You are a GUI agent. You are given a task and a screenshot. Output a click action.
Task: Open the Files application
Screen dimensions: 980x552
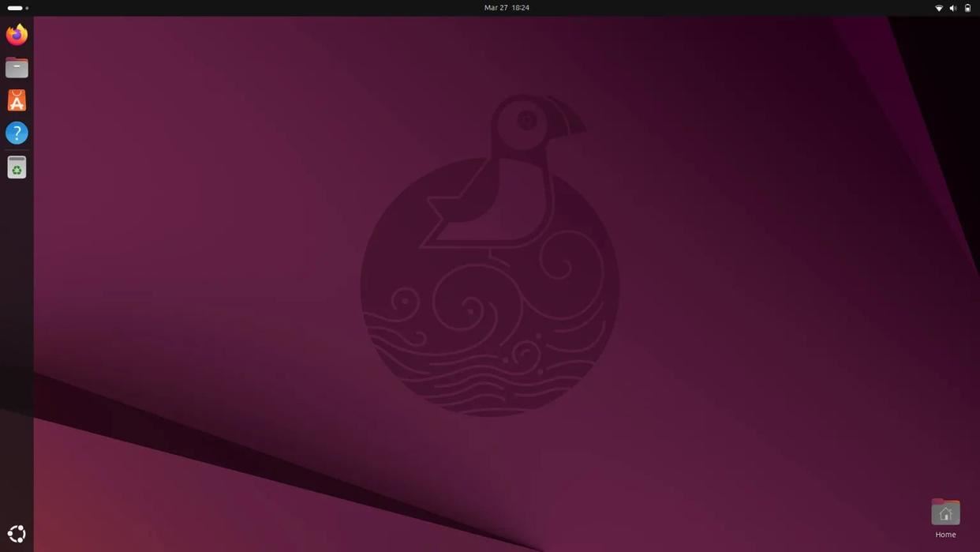16,66
